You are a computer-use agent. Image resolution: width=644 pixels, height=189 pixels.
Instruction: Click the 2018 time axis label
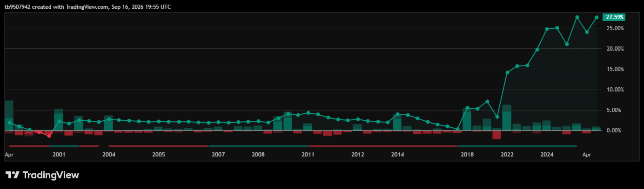(x=467, y=155)
